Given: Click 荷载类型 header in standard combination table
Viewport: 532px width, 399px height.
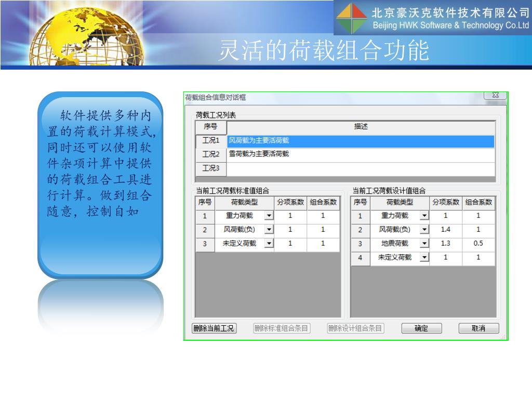Looking at the screenshot, I should pyautogui.click(x=244, y=203).
